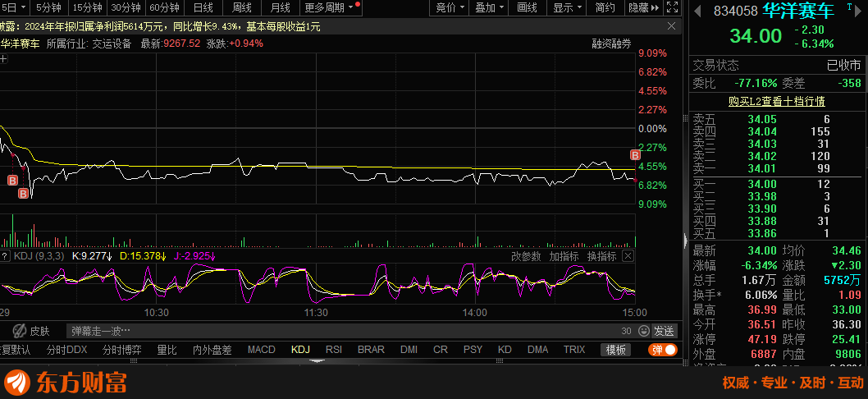Open the 显示 display dropdown
This screenshot has height=399, width=868.
point(568,7)
